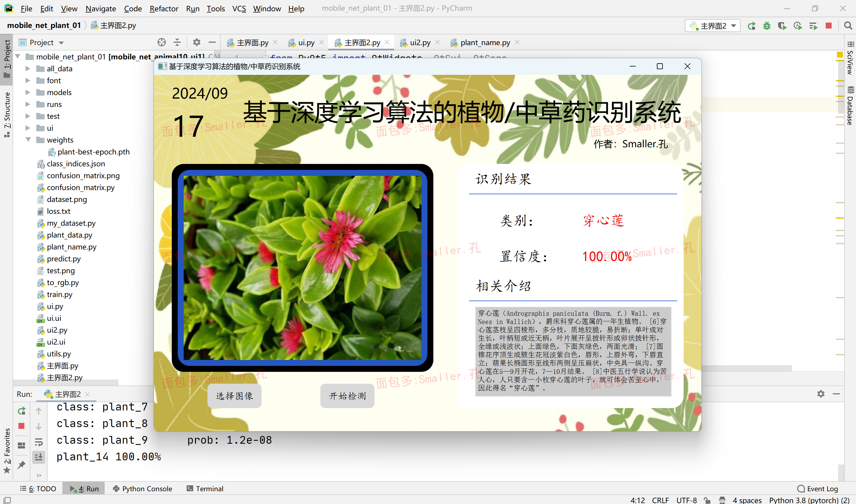Open the Database tool window

[x=851, y=102]
